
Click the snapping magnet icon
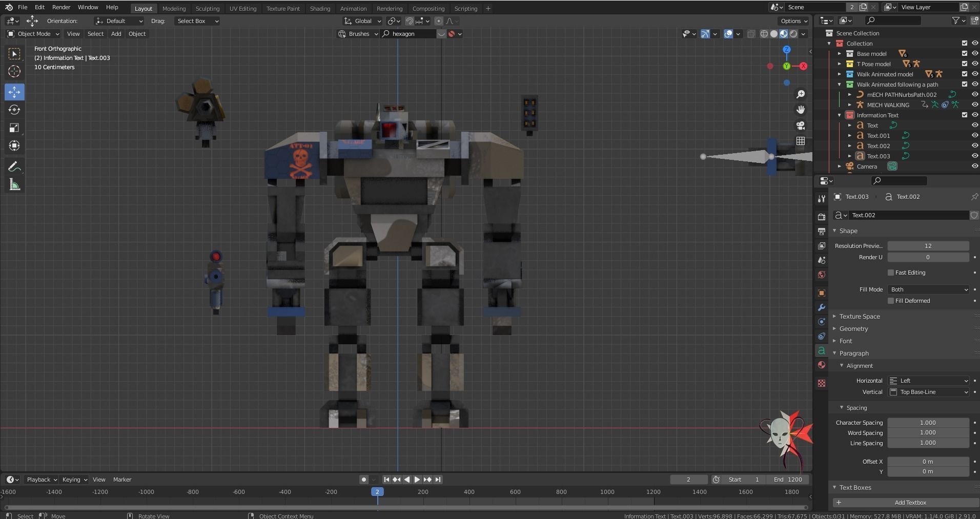click(410, 21)
